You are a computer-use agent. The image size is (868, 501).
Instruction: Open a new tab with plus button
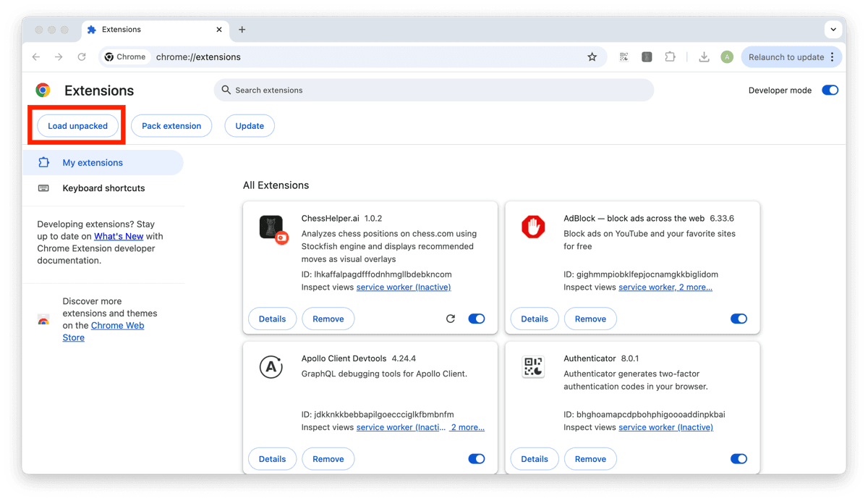point(242,30)
